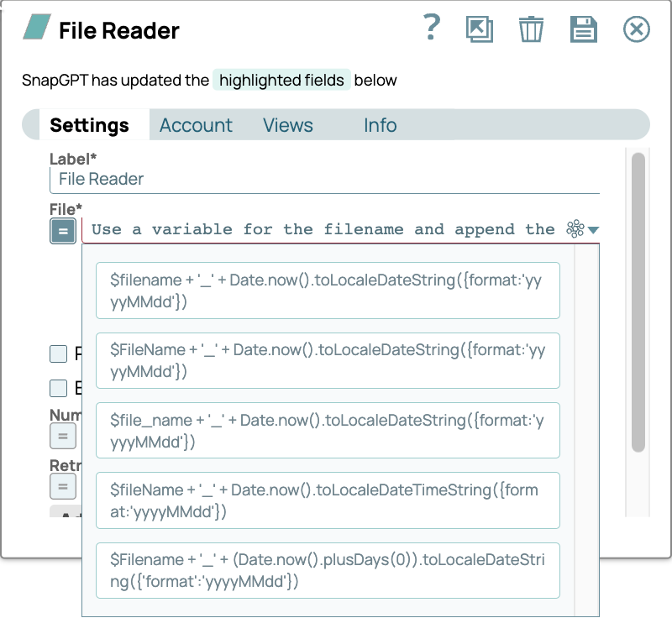Viewport: 672px width, 618px height.
Task: Click the SnapGPT icon in File field
Action: (575, 229)
